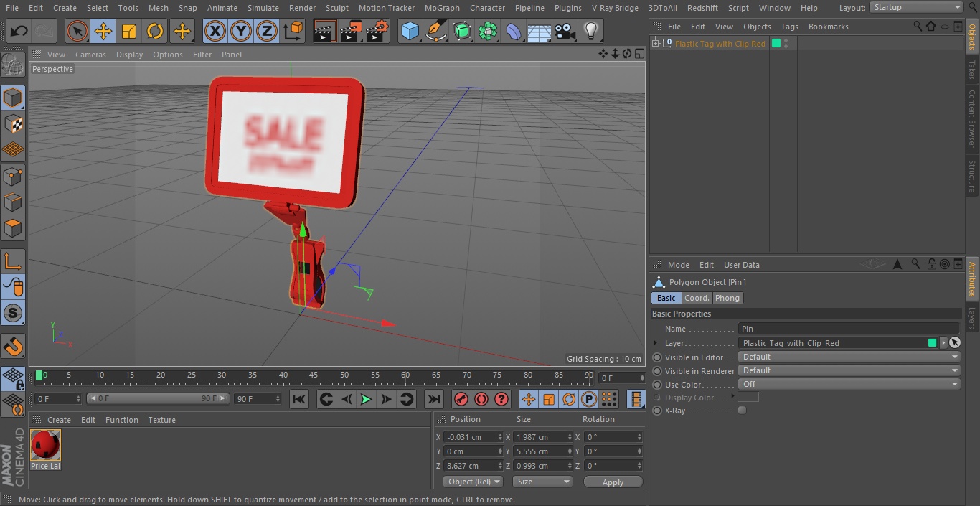Open the Size mode dropdown

pyautogui.click(x=542, y=482)
